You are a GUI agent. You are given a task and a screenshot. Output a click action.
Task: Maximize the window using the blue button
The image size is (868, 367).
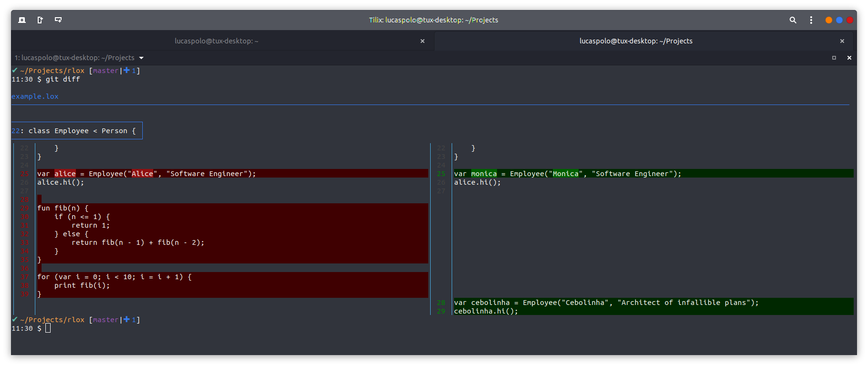coord(839,20)
